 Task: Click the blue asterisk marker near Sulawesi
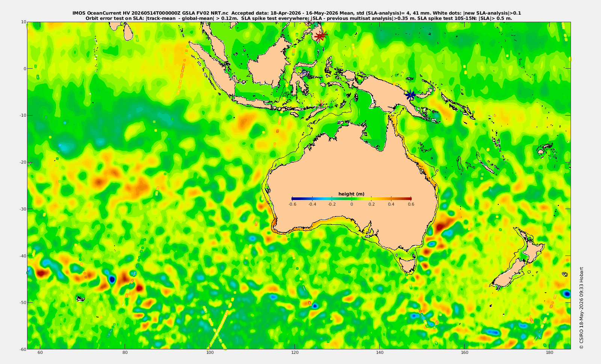[x=304, y=73]
